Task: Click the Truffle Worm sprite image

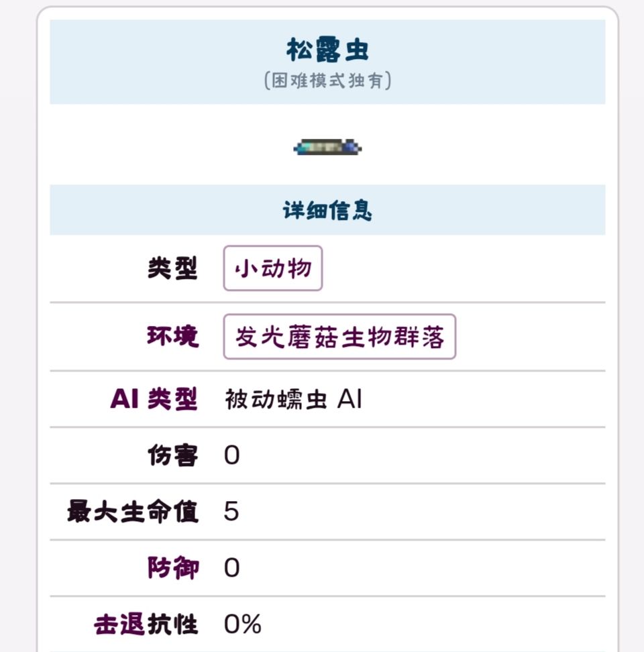Action: coord(328,146)
